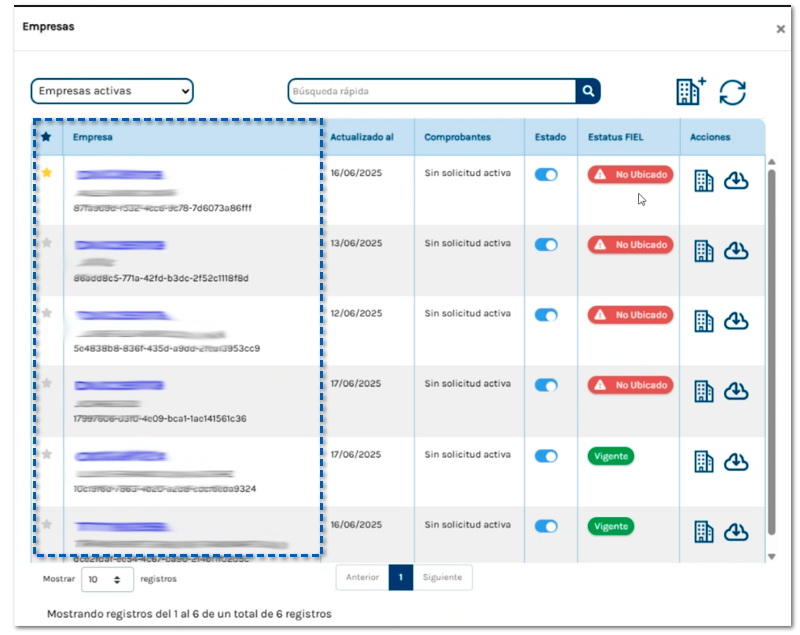Sort by Estatus FIEL column header

pos(615,137)
